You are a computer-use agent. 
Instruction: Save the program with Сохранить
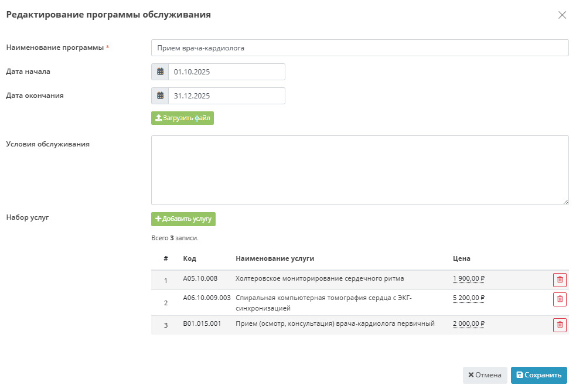point(538,375)
